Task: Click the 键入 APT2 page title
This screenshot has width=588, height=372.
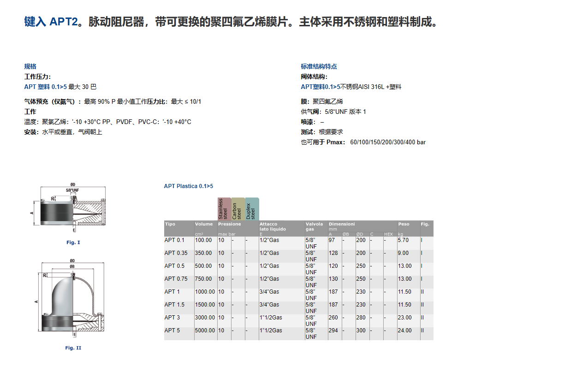Action: pos(51,22)
